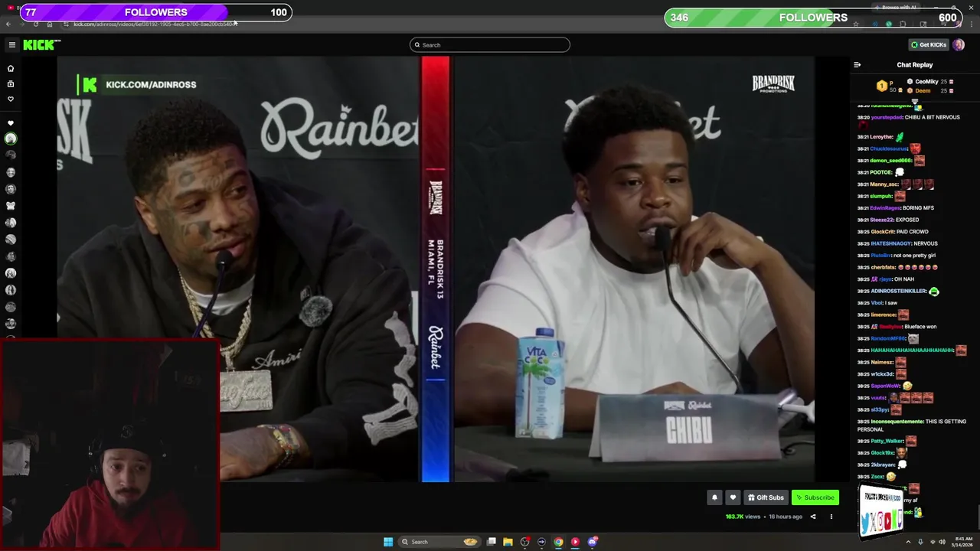Screen dimensions: 980x551
Task: Click the Gift Subs button
Action: click(x=766, y=497)
